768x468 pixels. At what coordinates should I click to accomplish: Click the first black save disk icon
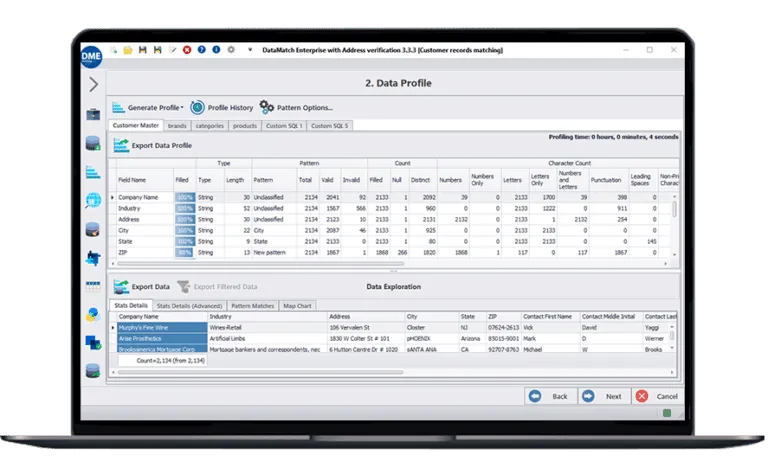pos(143,50)
